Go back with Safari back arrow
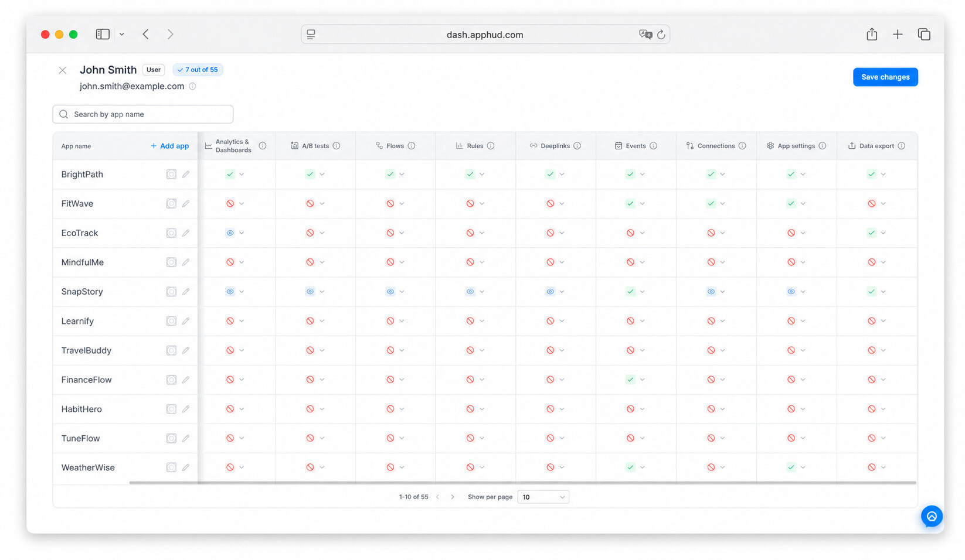This screenshot has width=965, height=560. [145, 35]
